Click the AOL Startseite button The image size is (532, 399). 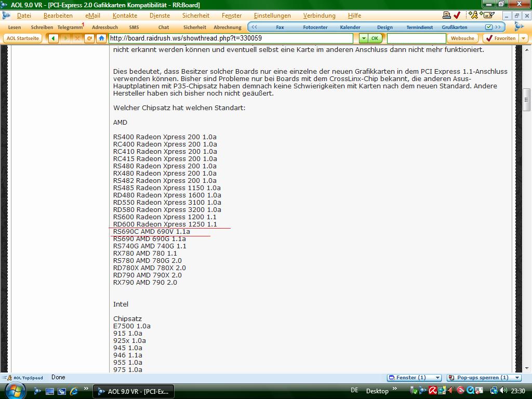coord(23,38)
